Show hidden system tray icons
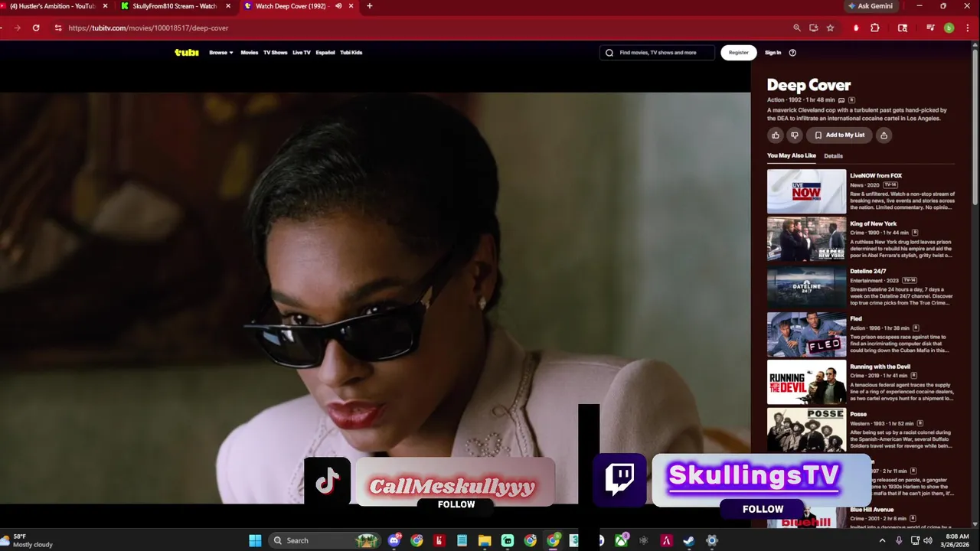Viewport: 980px width, 551px height. (882, 540)
